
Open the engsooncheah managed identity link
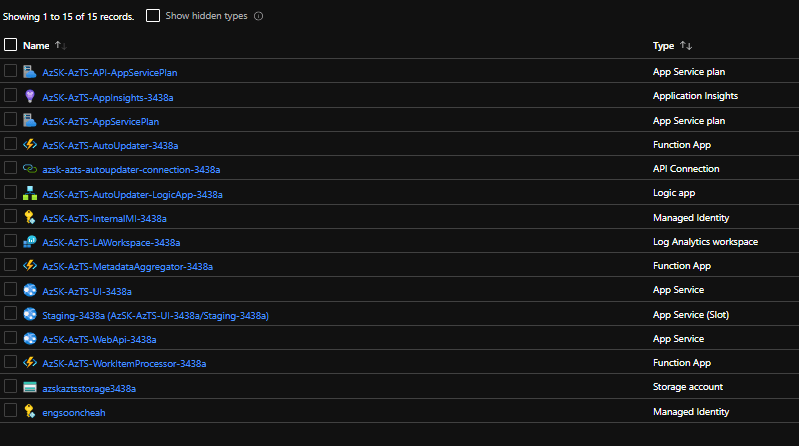point(73,412)
